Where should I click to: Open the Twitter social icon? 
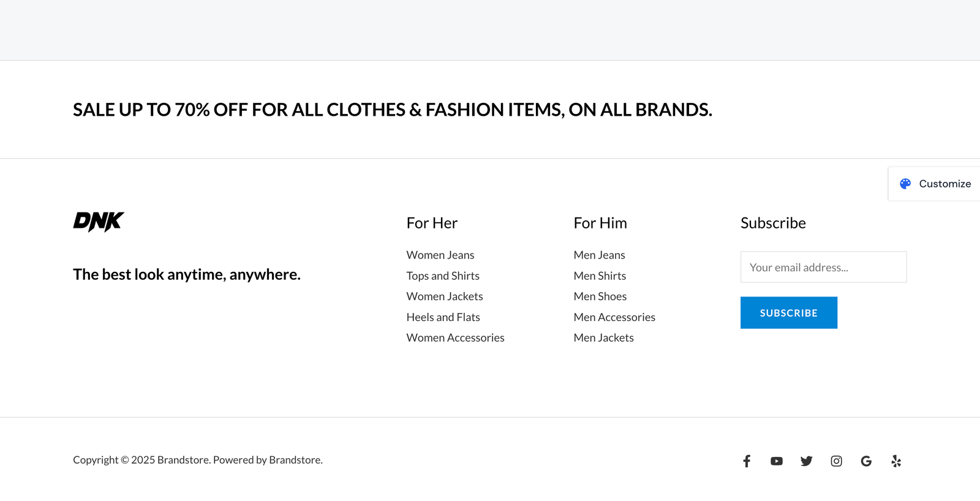click(806, 461)
